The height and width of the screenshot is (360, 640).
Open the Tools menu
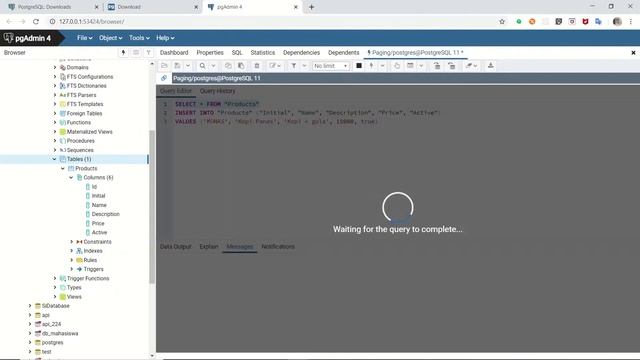tap(139, 38)
